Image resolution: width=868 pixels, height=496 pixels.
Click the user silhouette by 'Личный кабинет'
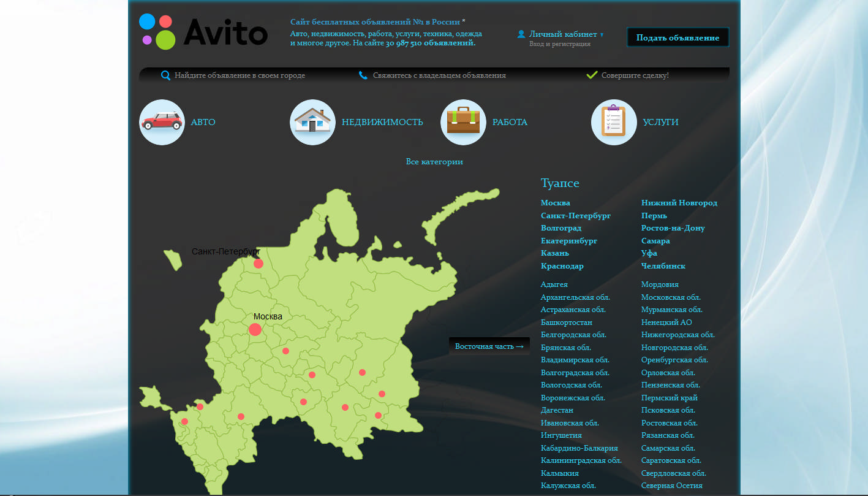tap(522, 34)
